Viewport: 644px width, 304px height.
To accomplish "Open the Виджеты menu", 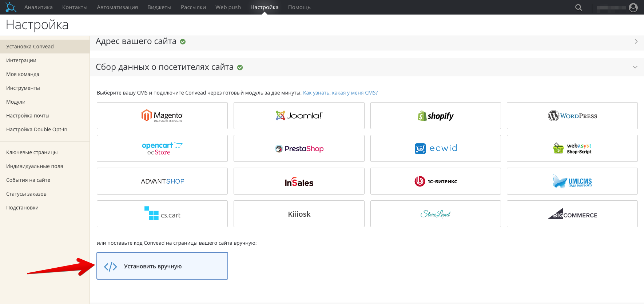I will 159,7.
